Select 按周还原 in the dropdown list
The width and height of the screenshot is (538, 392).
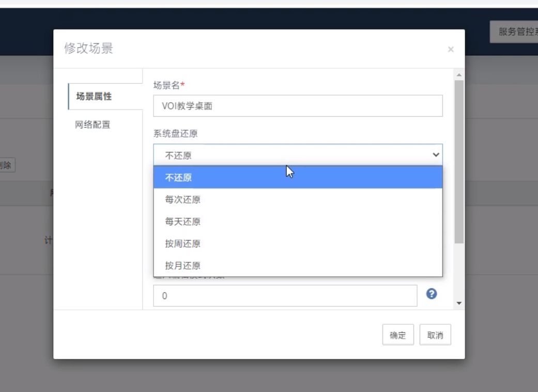click(298, 244)
